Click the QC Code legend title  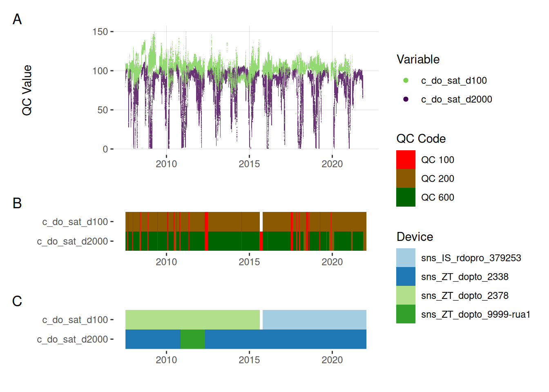(x=421, y=139)
